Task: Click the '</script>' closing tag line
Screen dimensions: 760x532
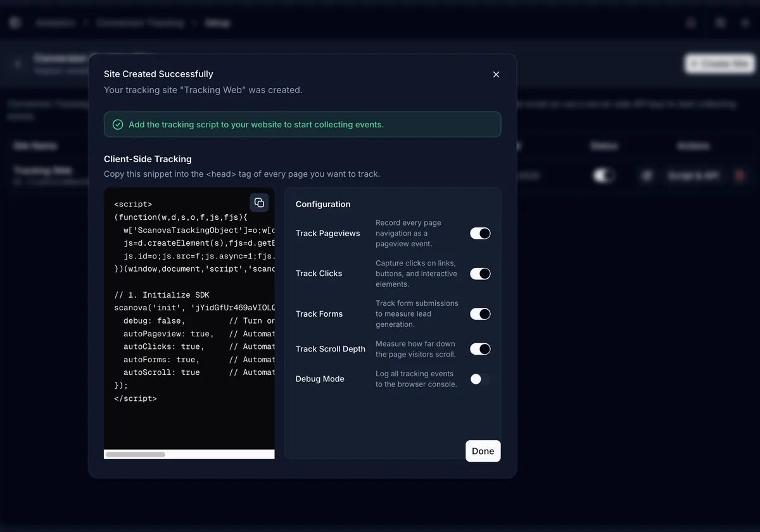Action: (136, 398)
